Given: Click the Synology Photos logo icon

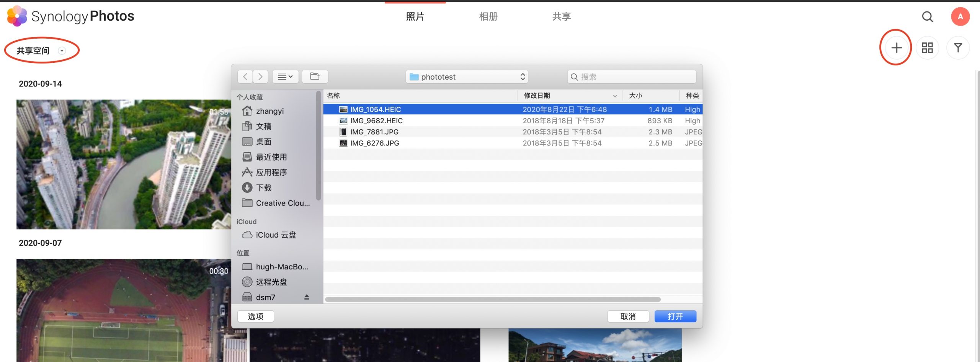Looking at the screenshot, I should [x=17, y=16].
